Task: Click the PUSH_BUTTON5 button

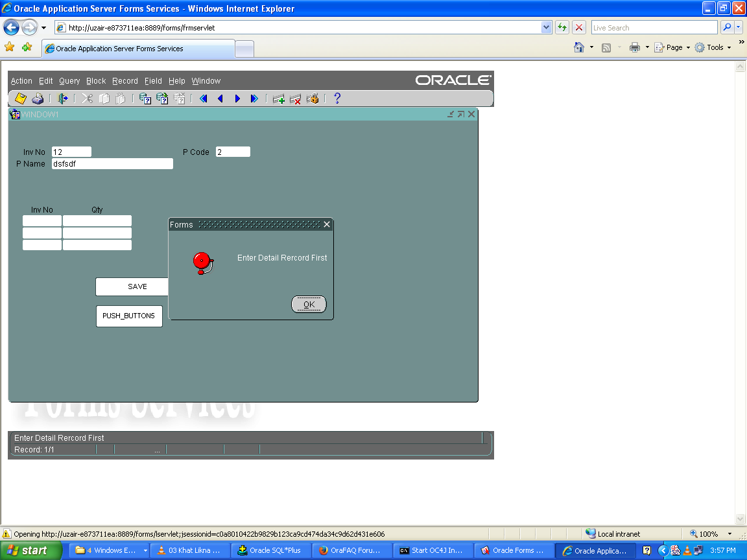Action: [x=129, y=316]
